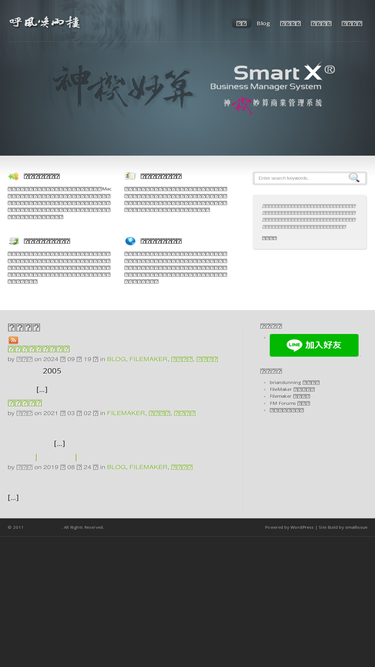The image size is (375, 667).
Task: Click the orange RSS feed icon
Action: [13, 340]
